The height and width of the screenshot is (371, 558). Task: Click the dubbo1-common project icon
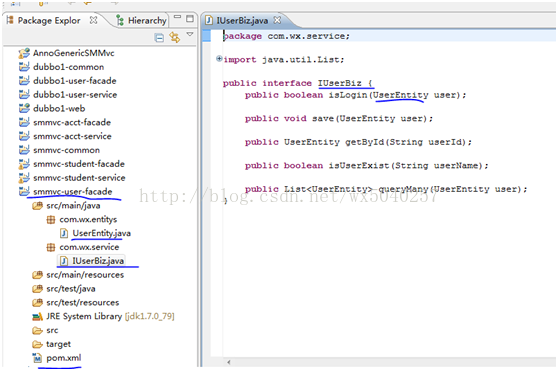tap(24, 67)
